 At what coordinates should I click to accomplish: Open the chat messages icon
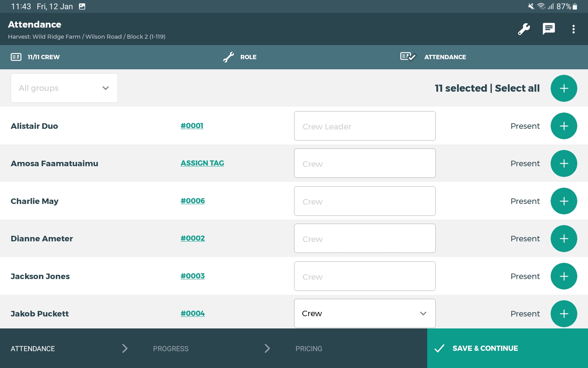click(x=548, y=29)
